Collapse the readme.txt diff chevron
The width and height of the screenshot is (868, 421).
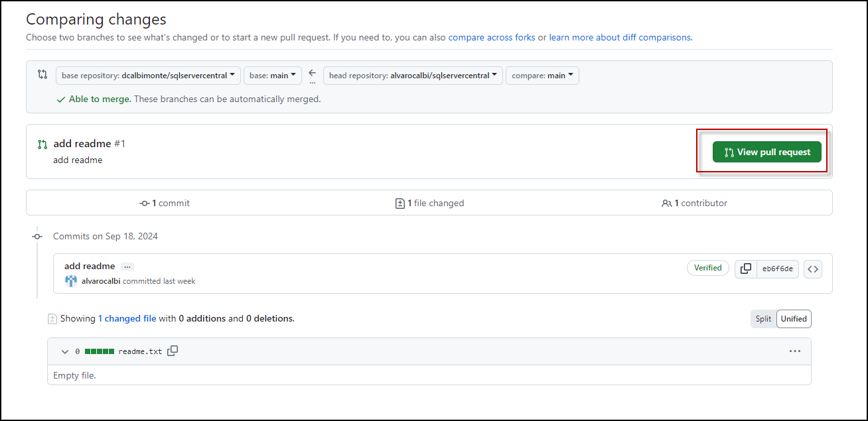pos(65,351)
